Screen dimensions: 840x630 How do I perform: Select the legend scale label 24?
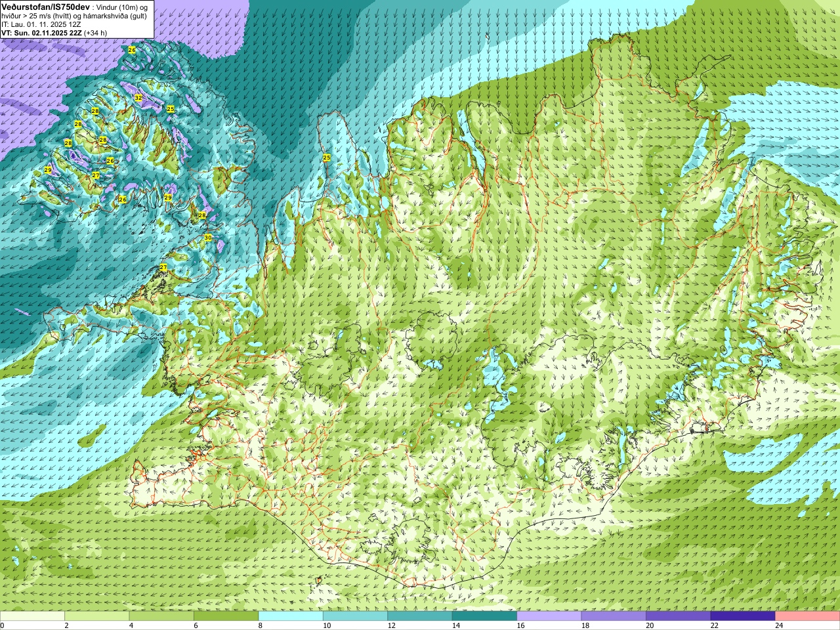tap(779, 625)
